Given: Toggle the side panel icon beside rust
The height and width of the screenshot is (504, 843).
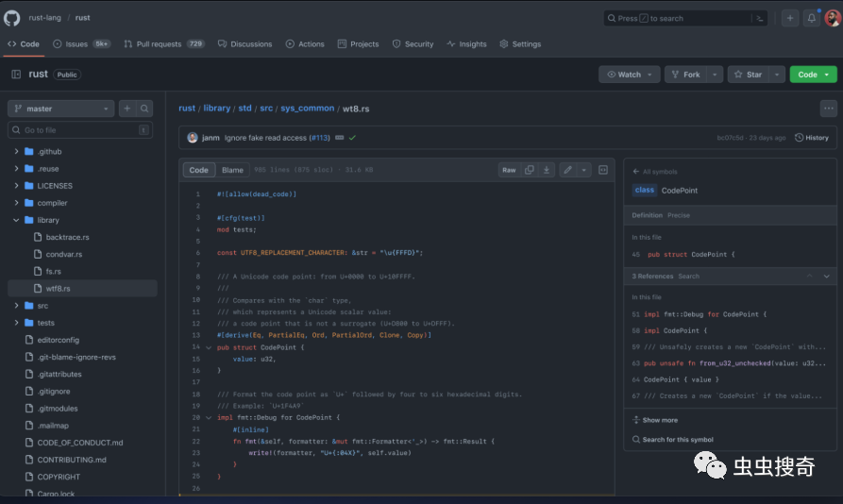Looking at the screenshot, I should tap(16, 75).
